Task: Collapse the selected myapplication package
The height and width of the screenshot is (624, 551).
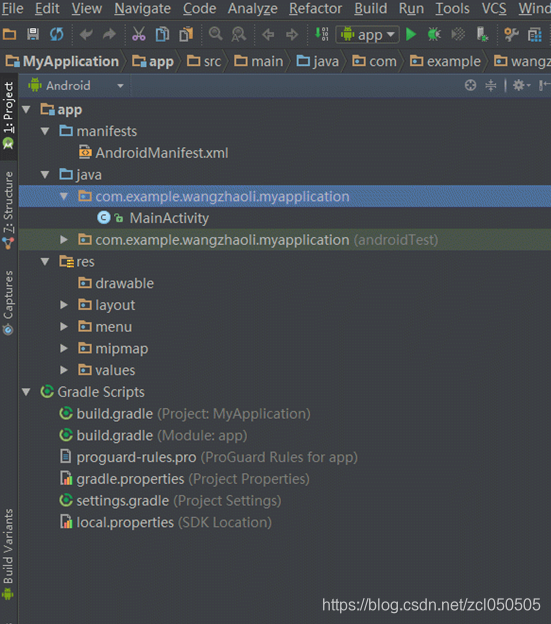Action: point(64,196)
